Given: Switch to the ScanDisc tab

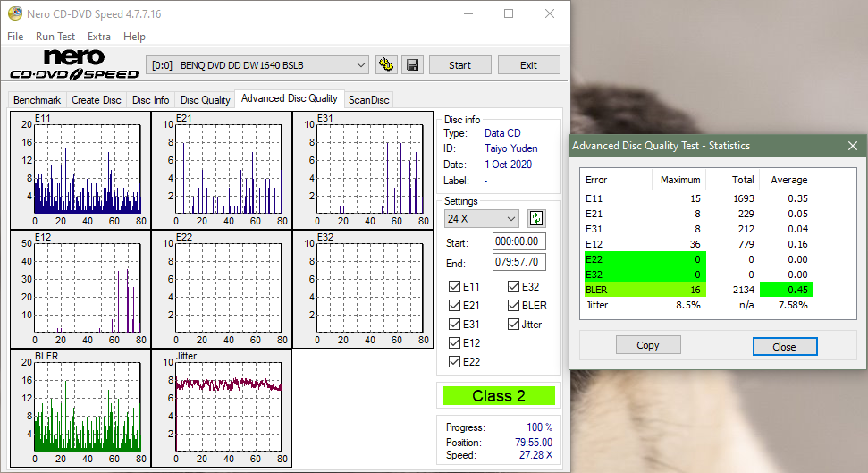Looking at the screenshot, I should click(x=368, y=99).
